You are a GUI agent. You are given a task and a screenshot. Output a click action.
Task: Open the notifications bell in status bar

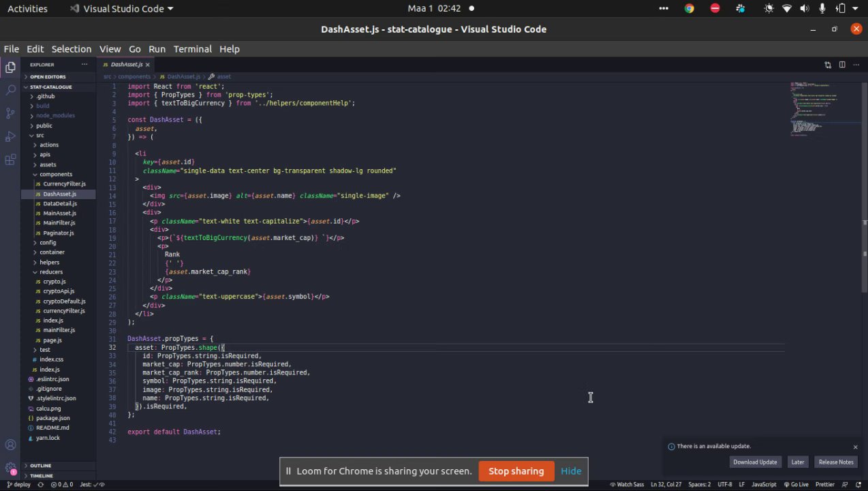pyautogui.click(x=859, y=484)
